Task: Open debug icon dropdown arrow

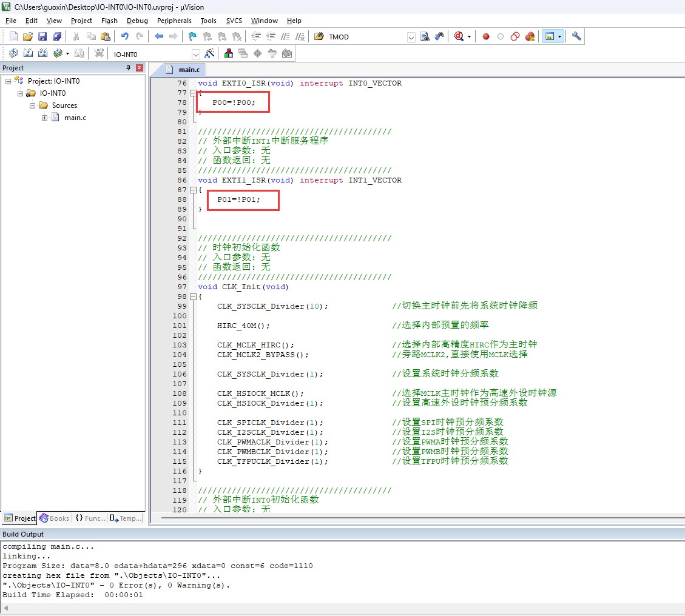Action: [469, 36]
